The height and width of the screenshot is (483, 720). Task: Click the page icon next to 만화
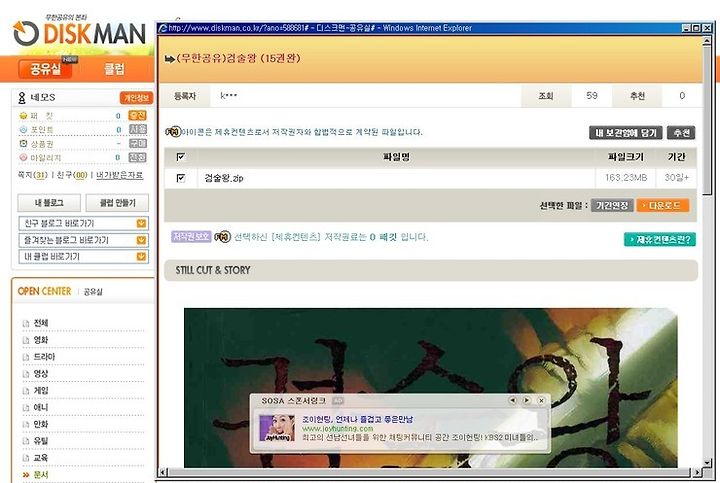[x=26, y=425]
